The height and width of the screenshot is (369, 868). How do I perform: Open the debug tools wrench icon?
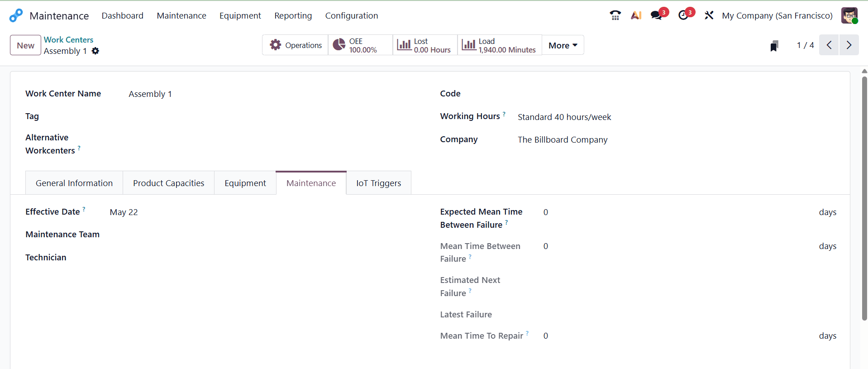(x=709, y=15)
